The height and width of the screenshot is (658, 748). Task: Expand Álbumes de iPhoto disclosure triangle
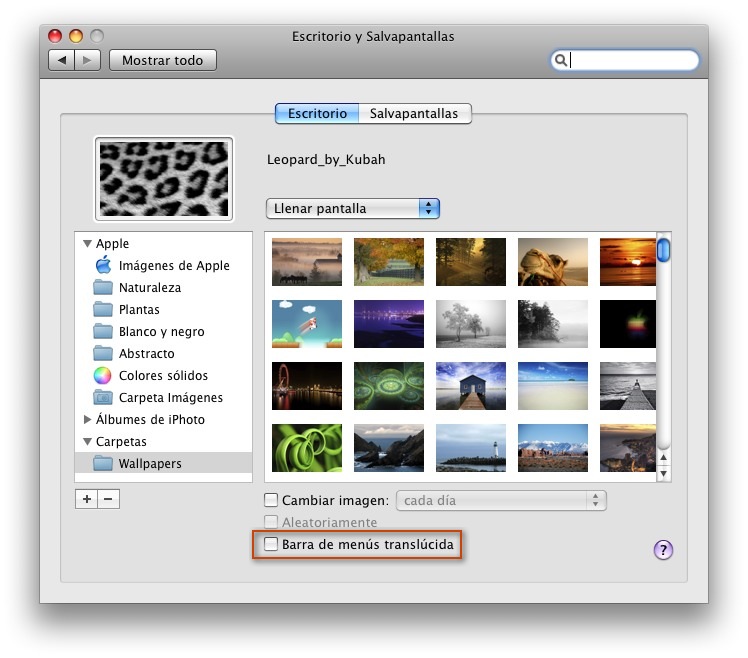pyautogui.click(x=87, y=419)
